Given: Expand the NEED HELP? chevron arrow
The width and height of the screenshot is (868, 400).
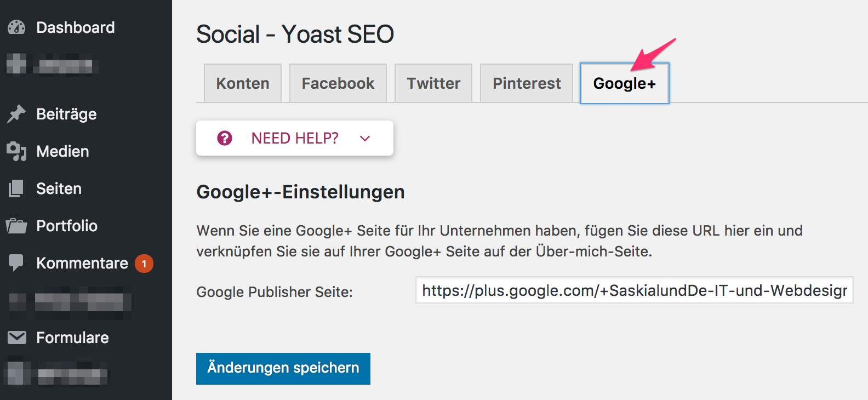Looking at the screenshot, I should click(365, 139).
